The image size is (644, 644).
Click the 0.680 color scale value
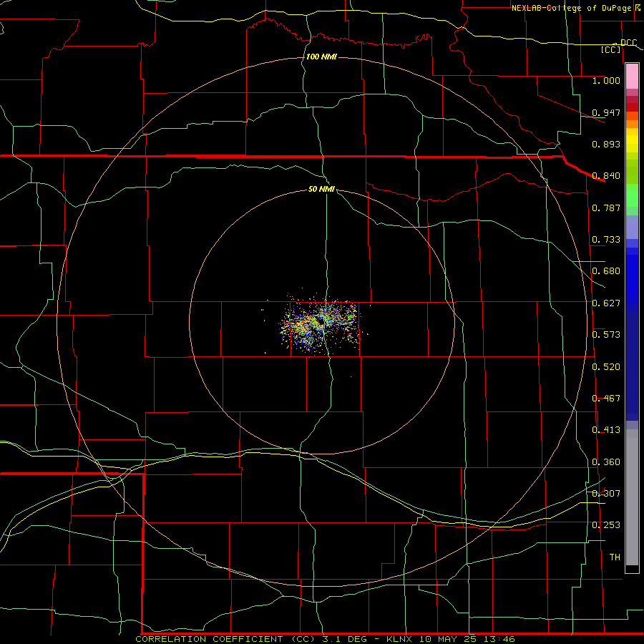(x=606, y=271)
